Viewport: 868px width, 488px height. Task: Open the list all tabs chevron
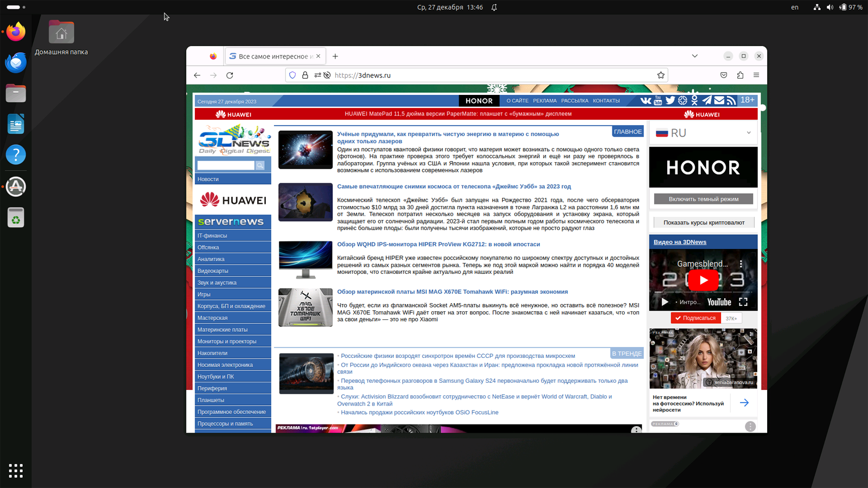[695, 56]
